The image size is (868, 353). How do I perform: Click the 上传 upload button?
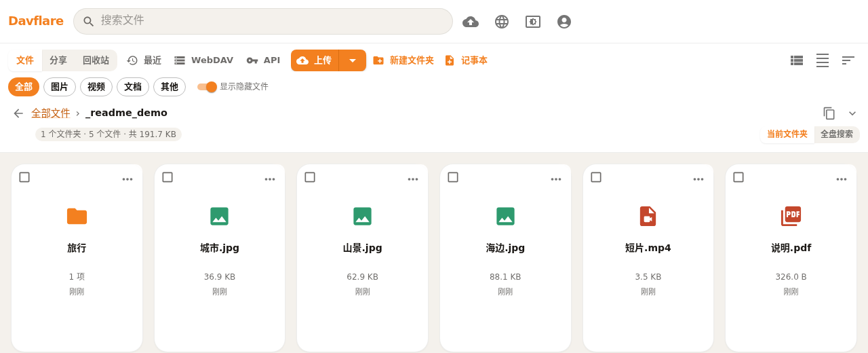(315, 60)
